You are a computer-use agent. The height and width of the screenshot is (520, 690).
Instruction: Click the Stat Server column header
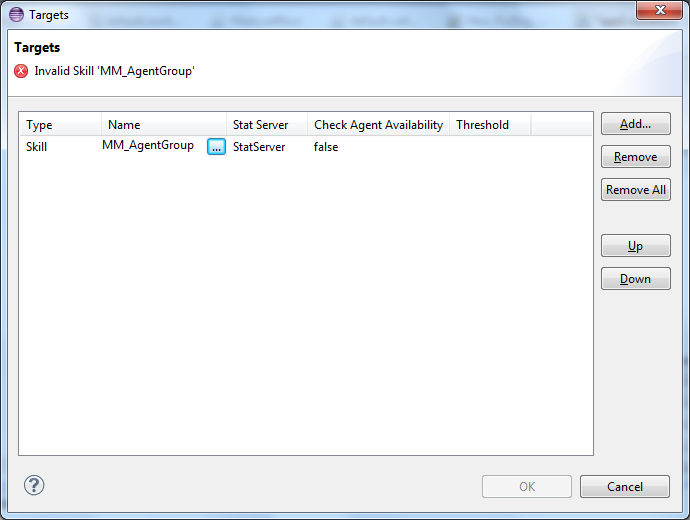pyautogui.click(x=267, y=125)
